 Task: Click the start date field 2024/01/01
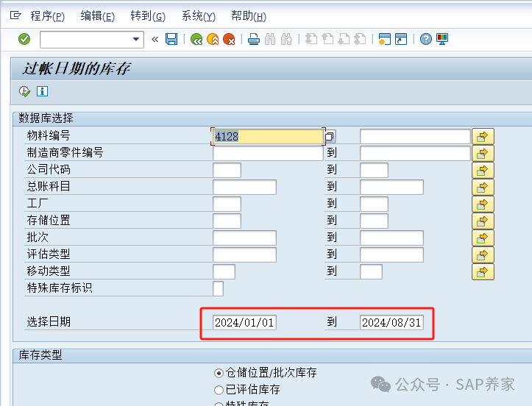click(x=244, y=323)
